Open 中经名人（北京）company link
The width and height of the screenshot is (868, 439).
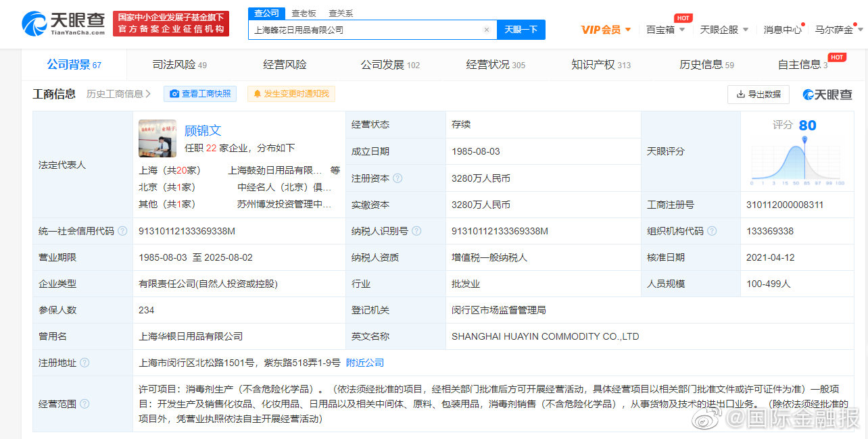284,187
